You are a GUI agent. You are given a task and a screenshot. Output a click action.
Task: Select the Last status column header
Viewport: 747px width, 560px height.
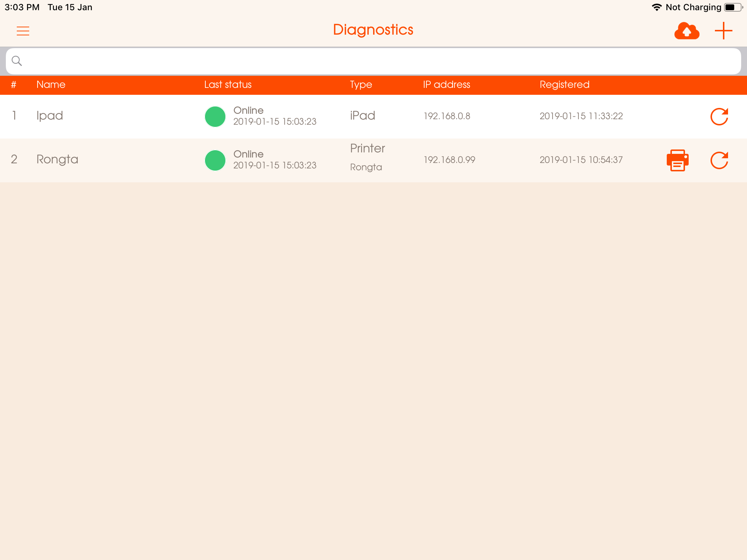228,85
